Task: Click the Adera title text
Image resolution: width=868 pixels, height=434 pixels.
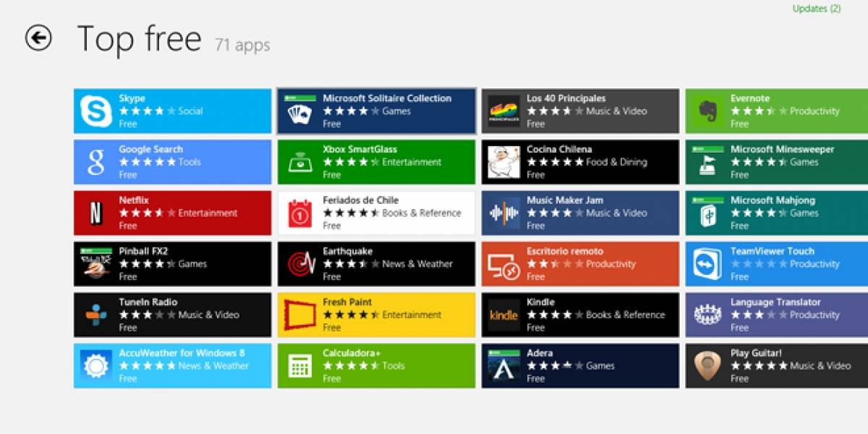Action: point(540,353)
